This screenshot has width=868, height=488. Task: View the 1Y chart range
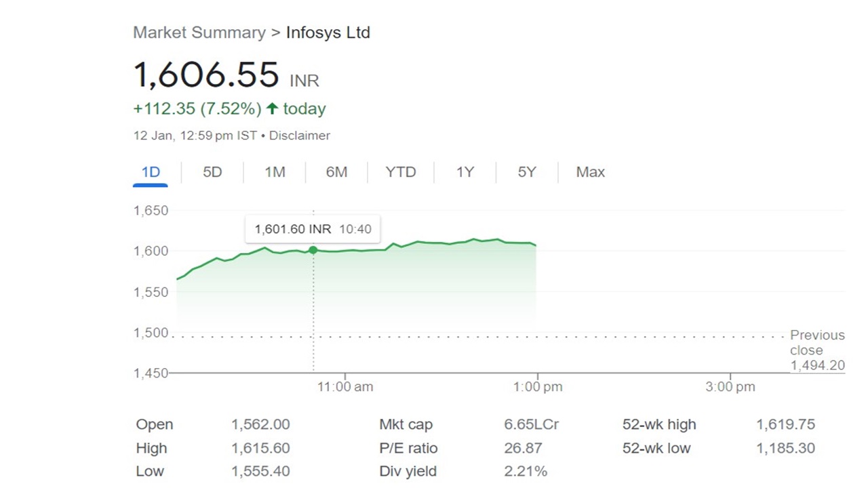[x=465, y=172]
